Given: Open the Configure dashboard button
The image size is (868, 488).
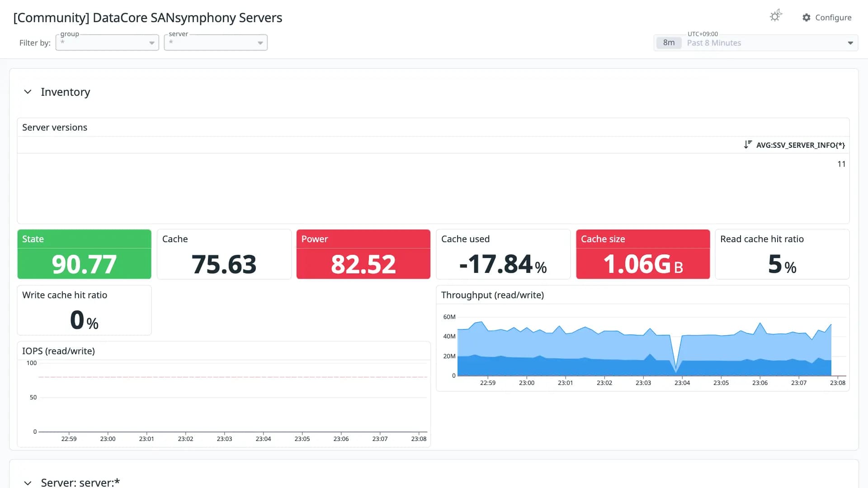Looking at the screenshot, I should (x=827, y=18).
